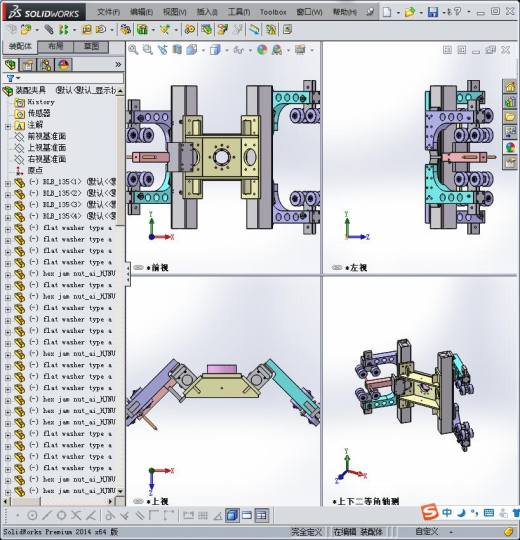Open the 工具(T) menu
The height and width of the screenshot is (540, 520).
[x=239, y=12]
